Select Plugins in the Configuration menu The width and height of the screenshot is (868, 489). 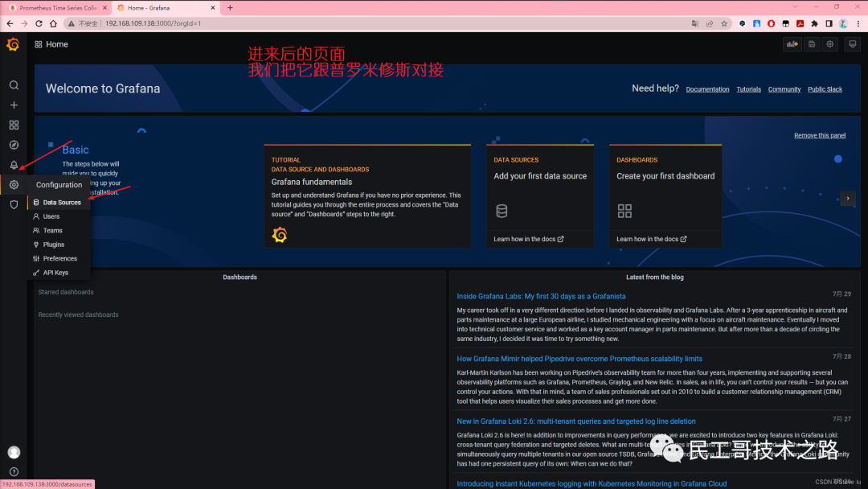(x=59, y=244)
